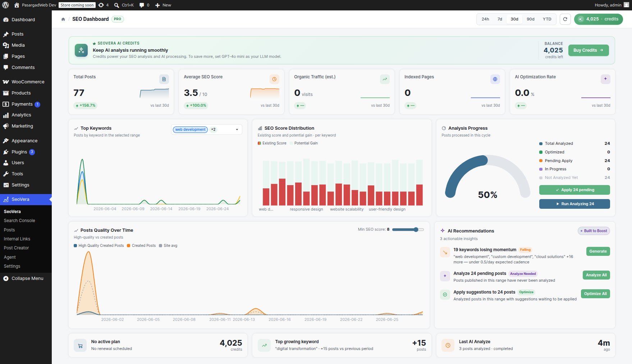This screenshot has width=632, height=364.
Task: Click Apply 24 pending button
Action: 574,190
